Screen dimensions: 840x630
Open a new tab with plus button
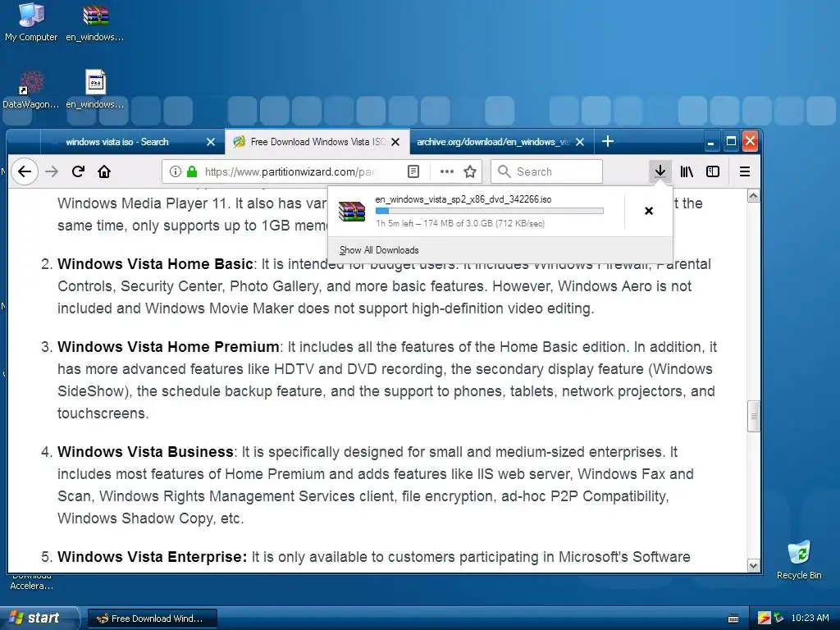[608, 141]
